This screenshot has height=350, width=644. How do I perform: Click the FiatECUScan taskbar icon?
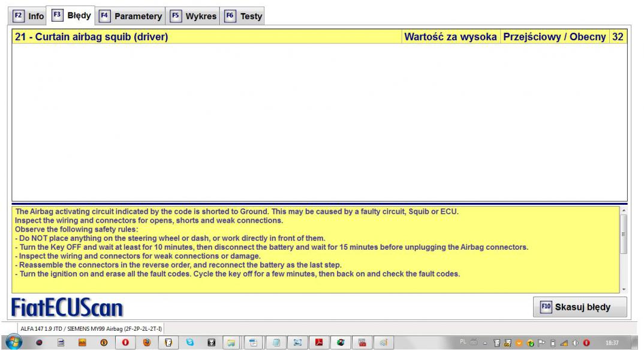168,342
